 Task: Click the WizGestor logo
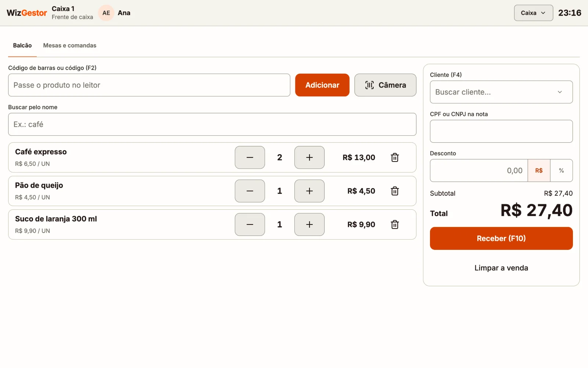tap(27, 13)
